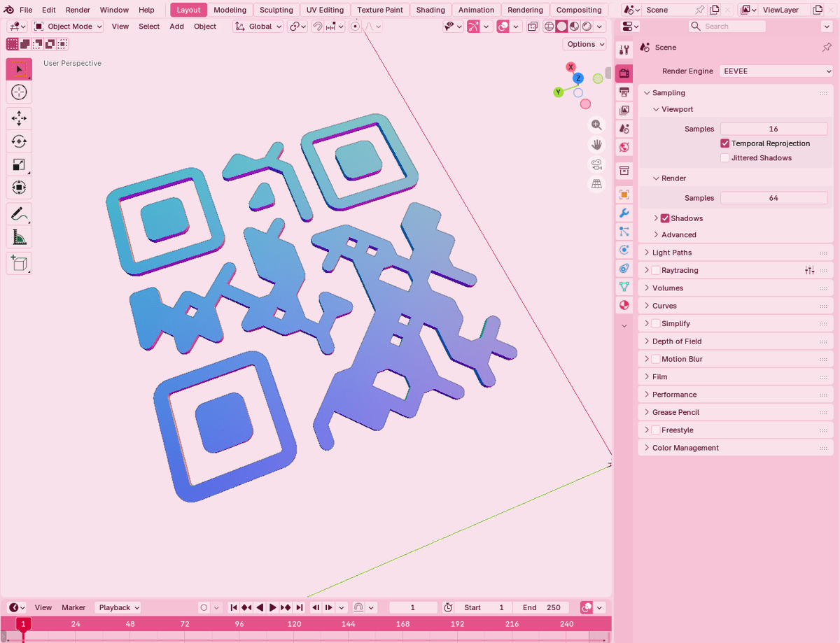Open the Object Mode dropdown

[x=67, y=27]
